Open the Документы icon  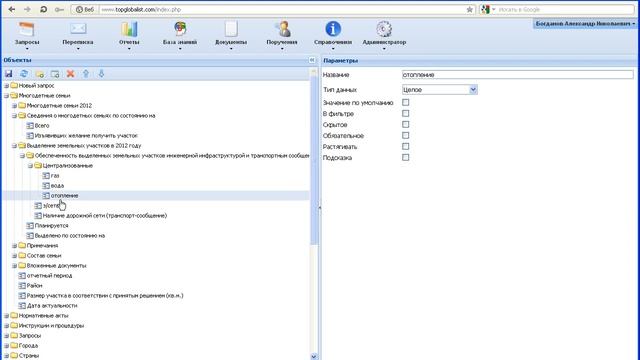coord(231,29)
